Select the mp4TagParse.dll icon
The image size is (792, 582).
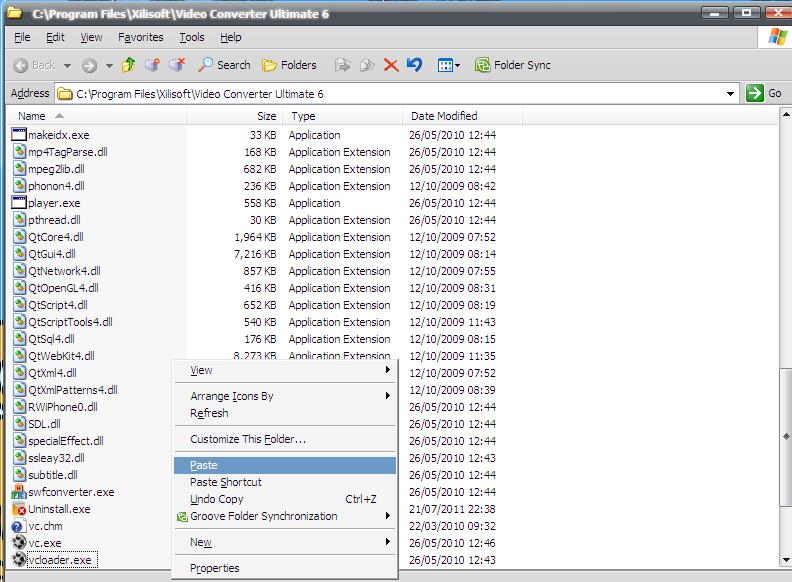(x=19, y=152)
